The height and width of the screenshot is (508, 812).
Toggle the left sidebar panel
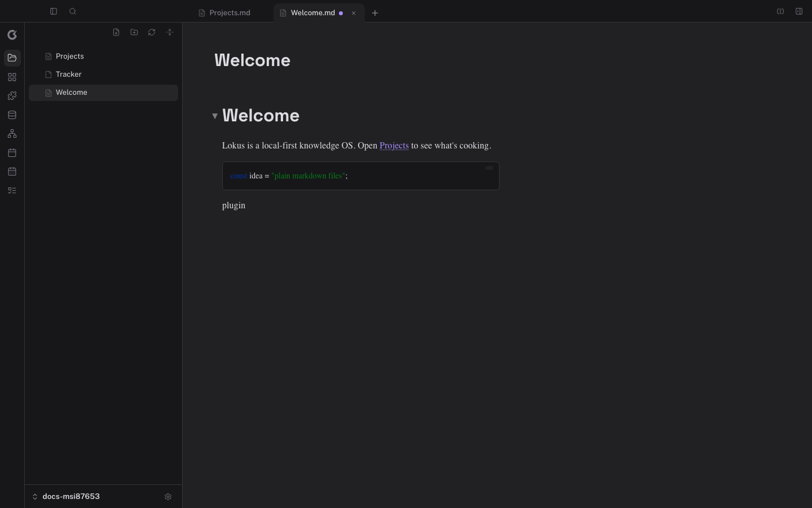tap(54, 11)
